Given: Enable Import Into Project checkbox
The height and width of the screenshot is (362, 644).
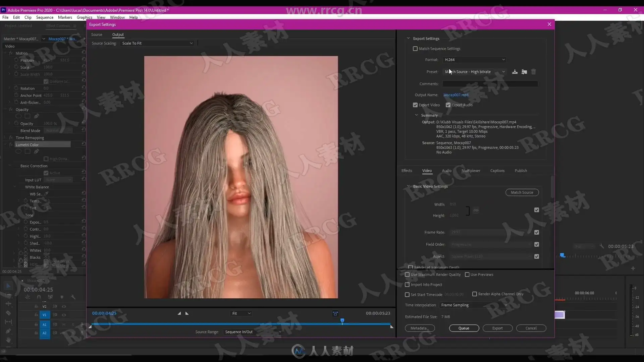Looking at the screenshot, I should (x=407, y=285).
